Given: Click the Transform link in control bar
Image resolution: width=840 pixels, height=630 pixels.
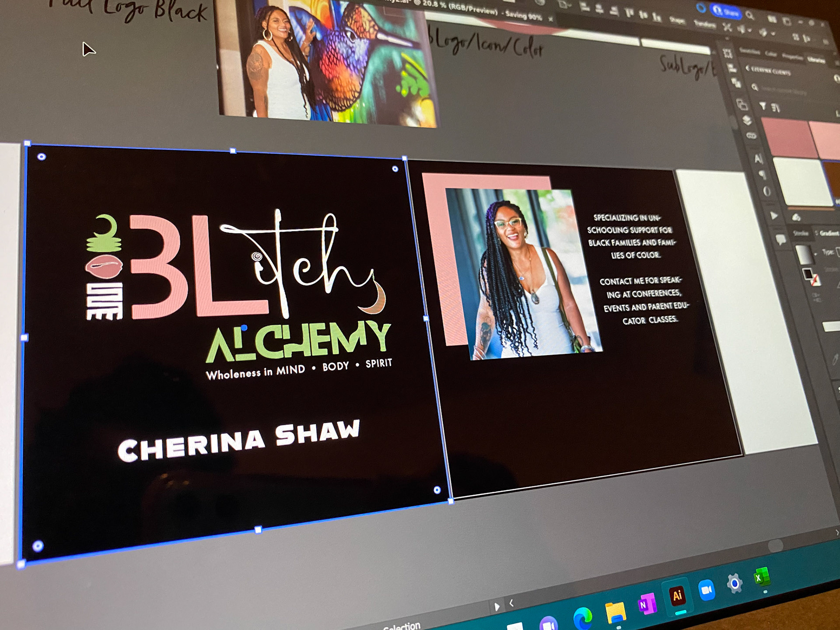Looking at the screenshot, I should point(704,24).
